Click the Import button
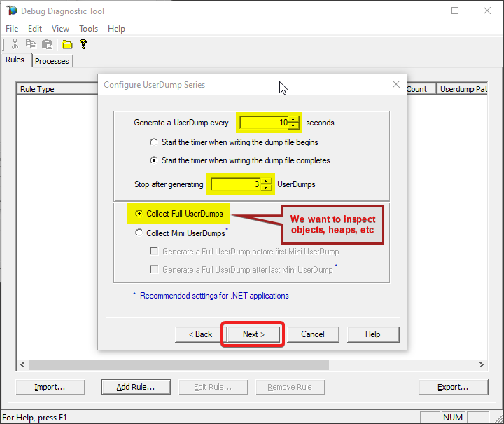Image resolution: width=504 pixels, height=424 pixels. 50,387
